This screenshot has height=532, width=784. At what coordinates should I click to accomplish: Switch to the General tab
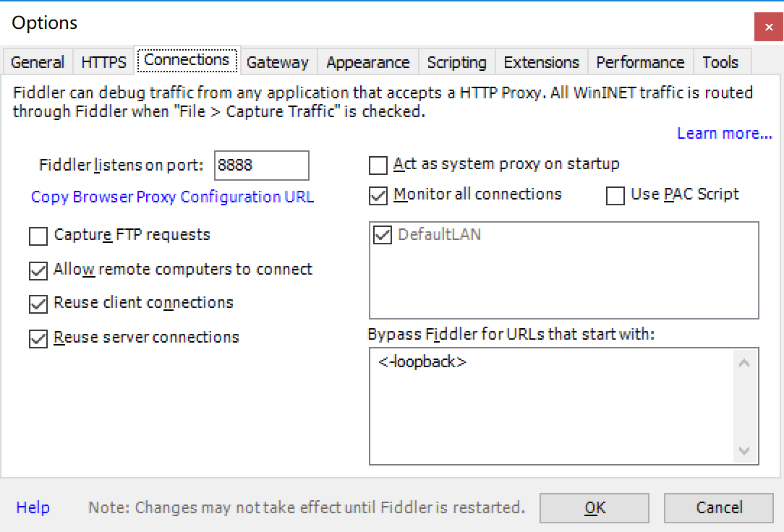[x=38, y=62]
